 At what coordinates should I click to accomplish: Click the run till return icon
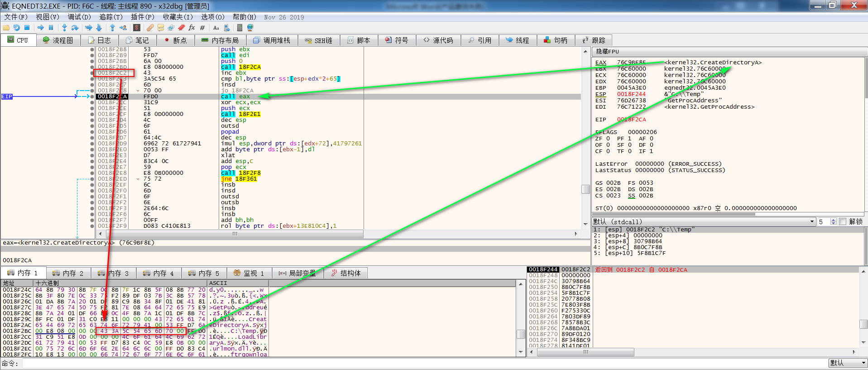112,28
